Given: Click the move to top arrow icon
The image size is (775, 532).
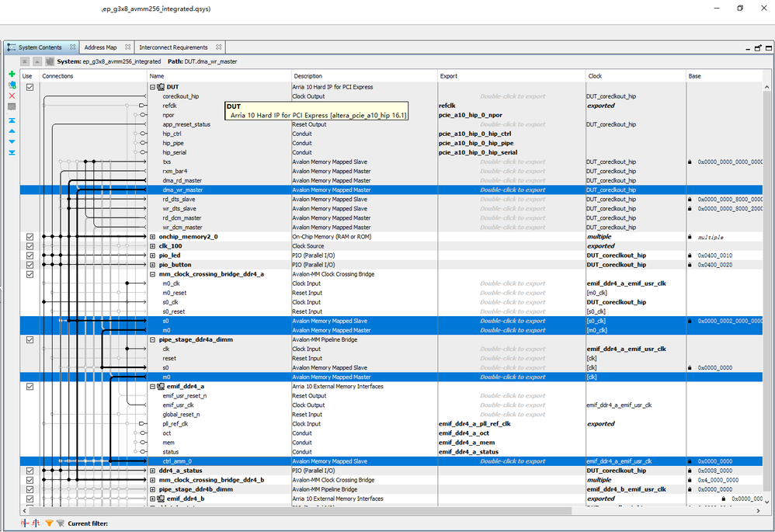Looking at the screenshot, I should pyautogui.click(x=12, y=121).
